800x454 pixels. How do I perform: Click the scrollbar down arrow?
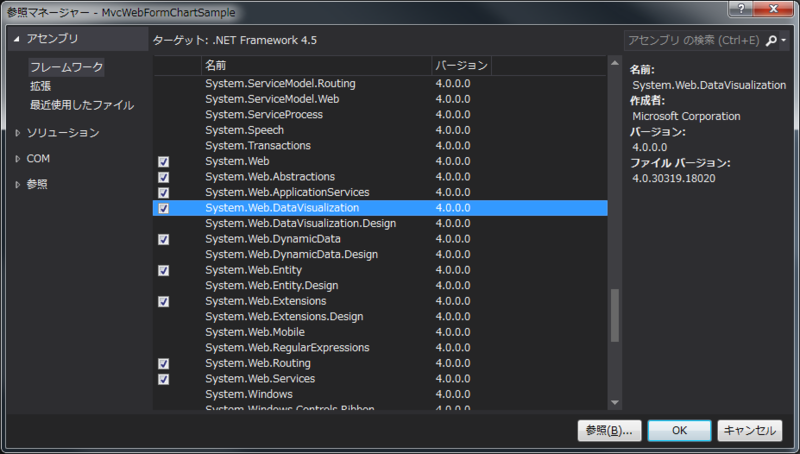(x=615, y=402)
